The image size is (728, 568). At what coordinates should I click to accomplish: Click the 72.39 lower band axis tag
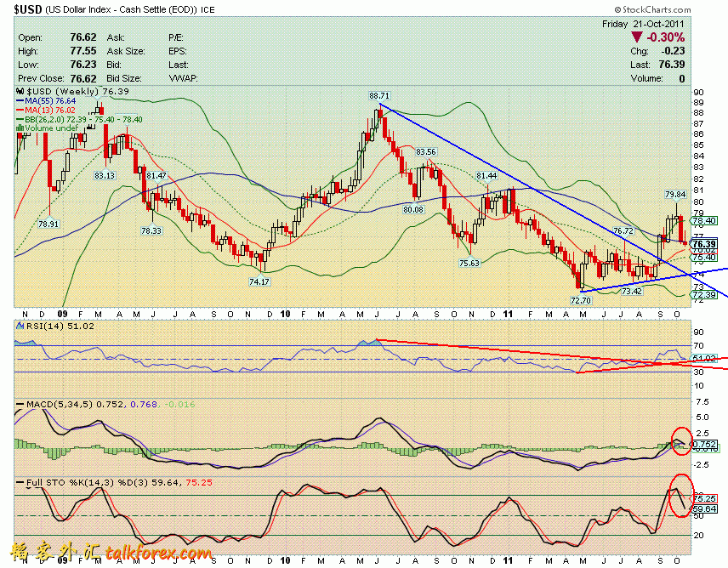pos(704,295)
